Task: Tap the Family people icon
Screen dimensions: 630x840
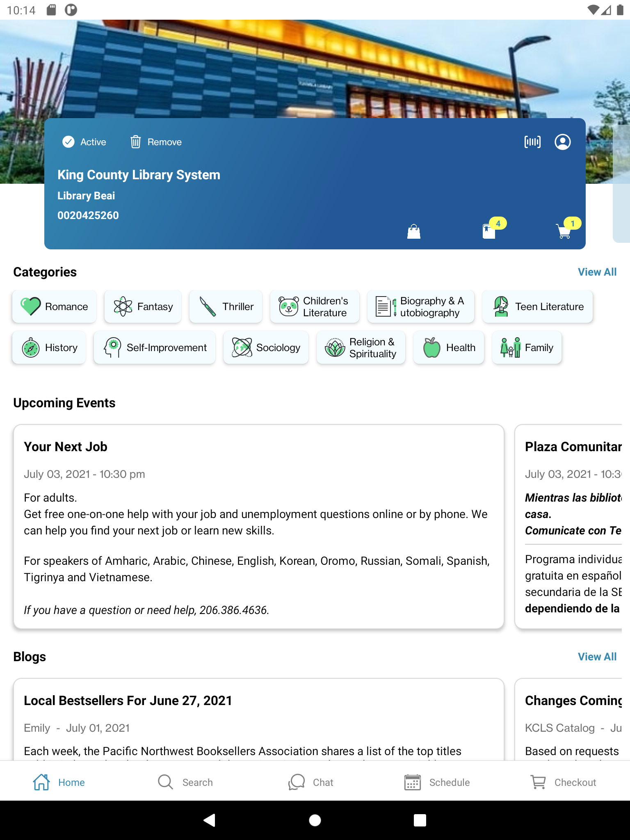Action: click(x=511, y=348)
